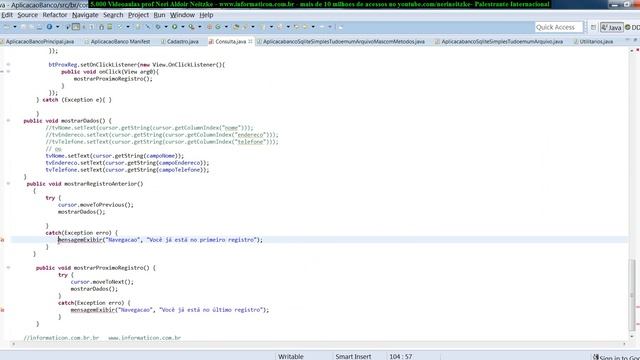This screenshot has height=360, width=640.
Task: Click error marker beside último registro line
Action: coord(2,310)
